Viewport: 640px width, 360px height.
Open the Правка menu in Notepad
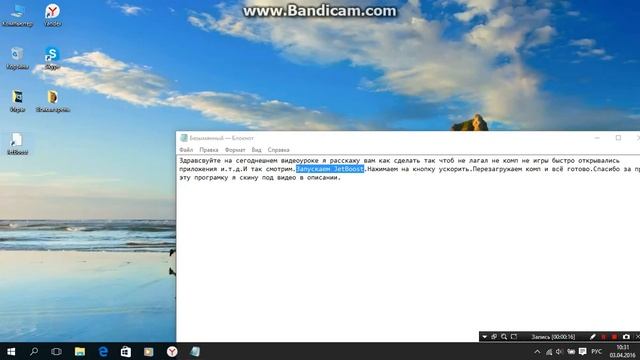pyautogui.click(x=209, y=150)
